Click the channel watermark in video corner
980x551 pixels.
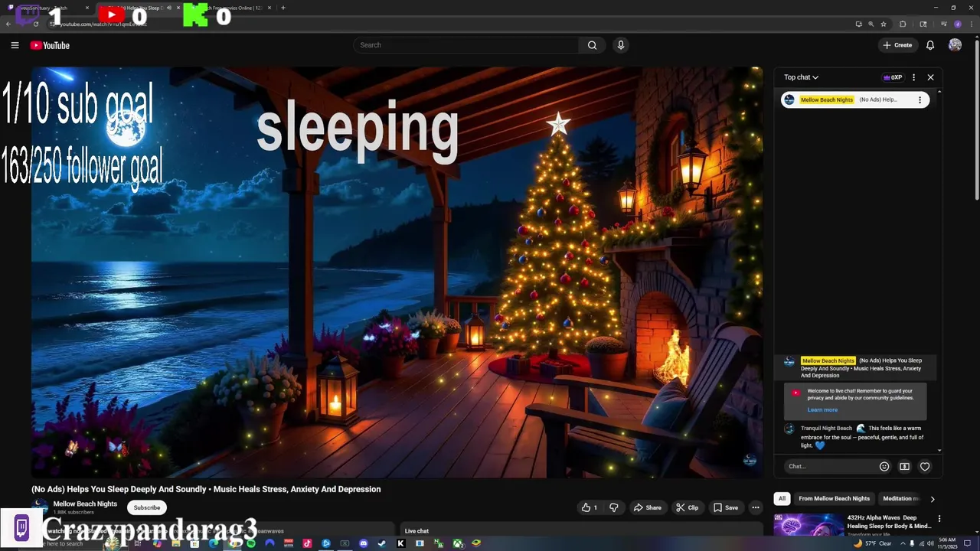pyautogui.click(x=750, y=460)
